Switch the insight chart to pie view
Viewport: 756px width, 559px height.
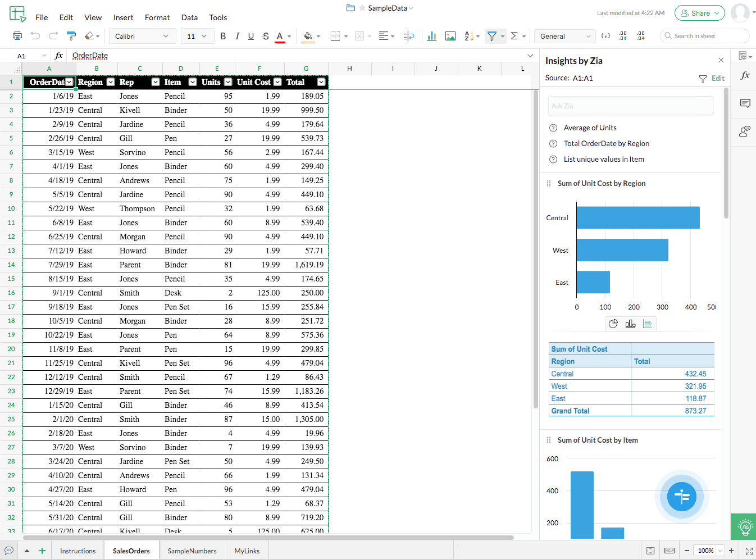[613, 324]
